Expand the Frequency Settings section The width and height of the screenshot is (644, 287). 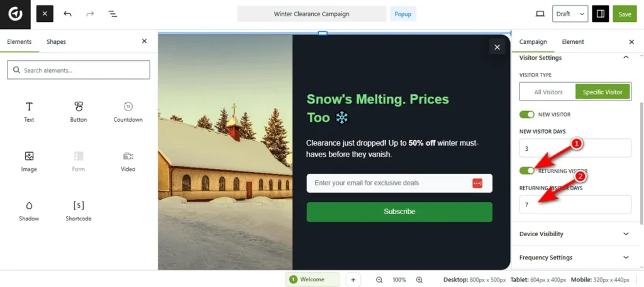click(575, 257)
